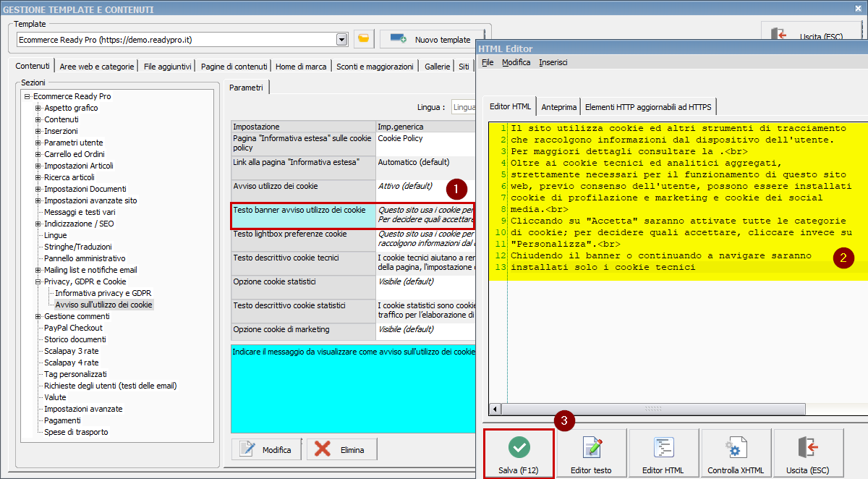Select the Parametri tab

[x=247, y=87]
